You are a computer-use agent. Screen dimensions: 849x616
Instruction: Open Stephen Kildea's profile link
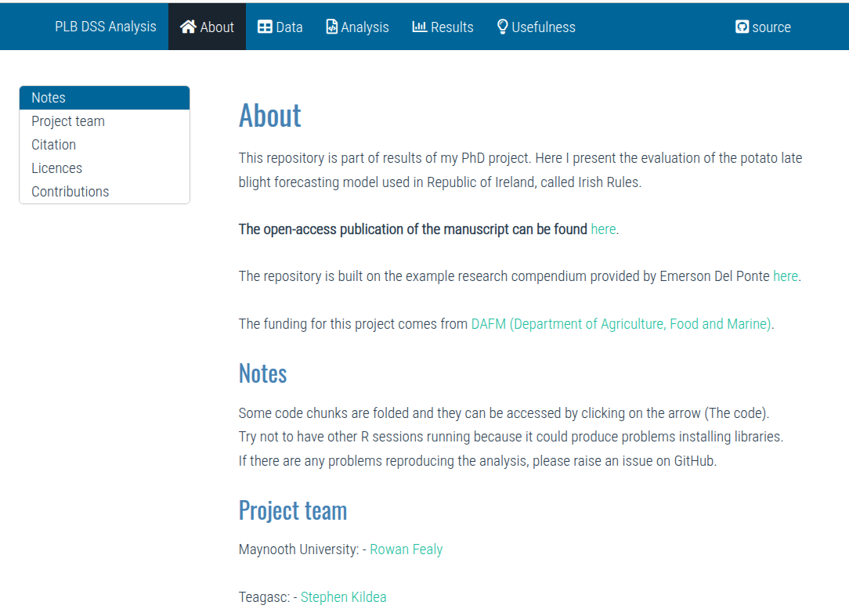coord(343,597)
